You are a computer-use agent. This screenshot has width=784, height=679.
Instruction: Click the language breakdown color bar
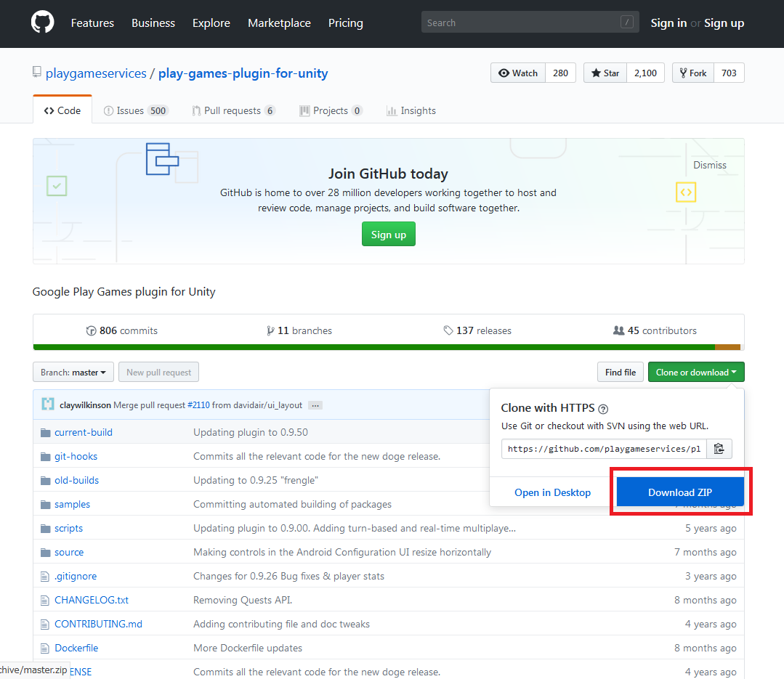pos(389,347)
